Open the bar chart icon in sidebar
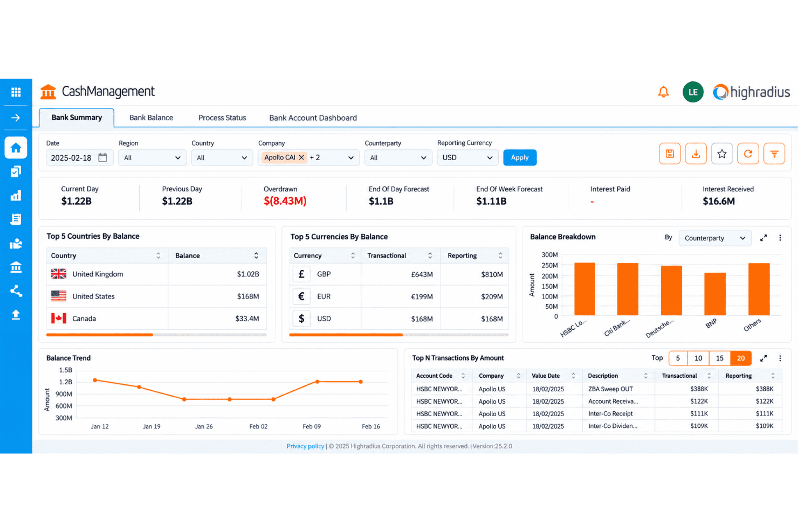The width and height of the screenshot is (798, 532). click(x=16, y=195)
